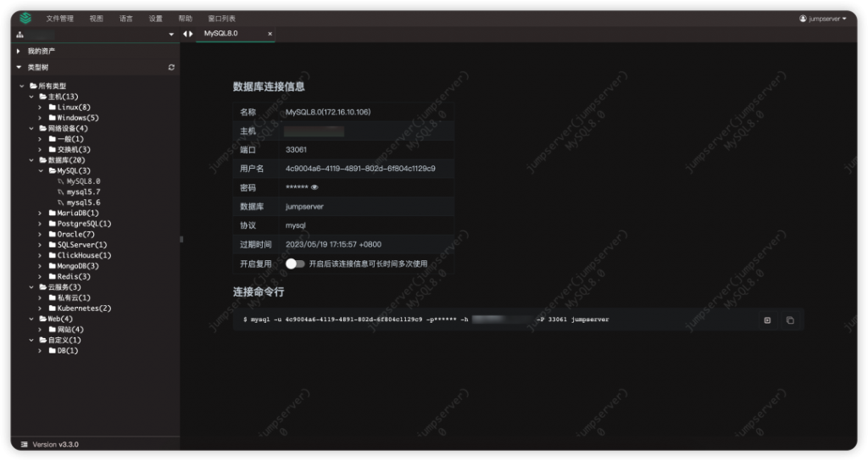The image size is (868, 461).
Task: Open the 帮助 menu
Action: [186, 19]
